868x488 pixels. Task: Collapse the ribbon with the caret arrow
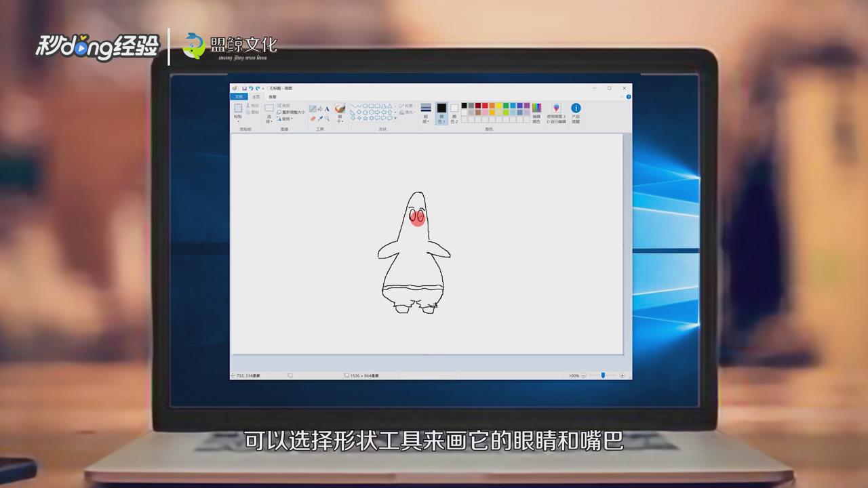[x=621, y=96]
